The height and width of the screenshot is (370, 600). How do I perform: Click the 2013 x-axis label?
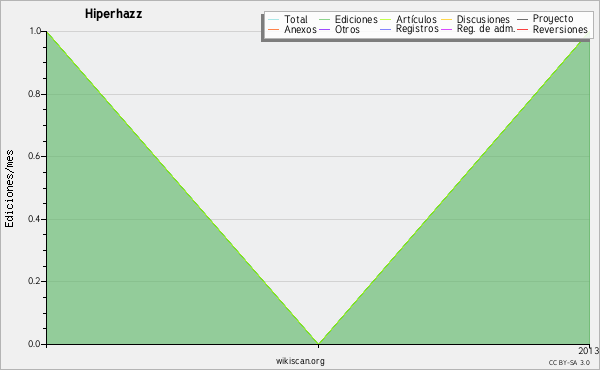[x=588, y=350]
